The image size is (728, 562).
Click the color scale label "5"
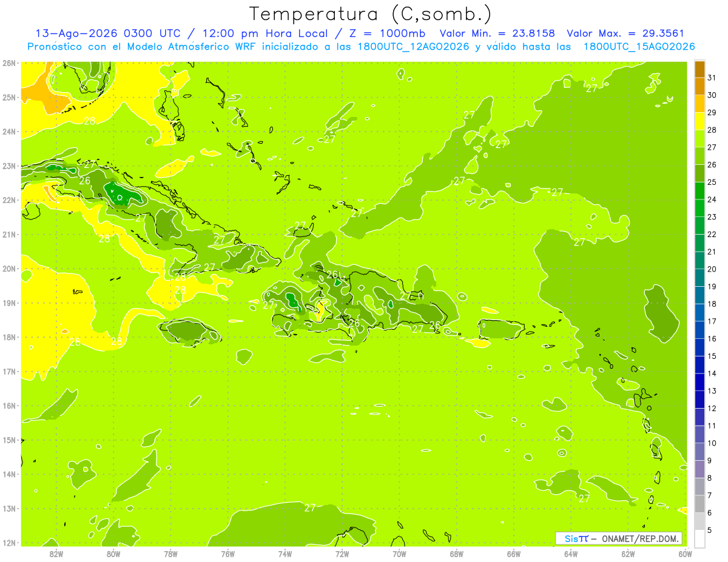710,530
